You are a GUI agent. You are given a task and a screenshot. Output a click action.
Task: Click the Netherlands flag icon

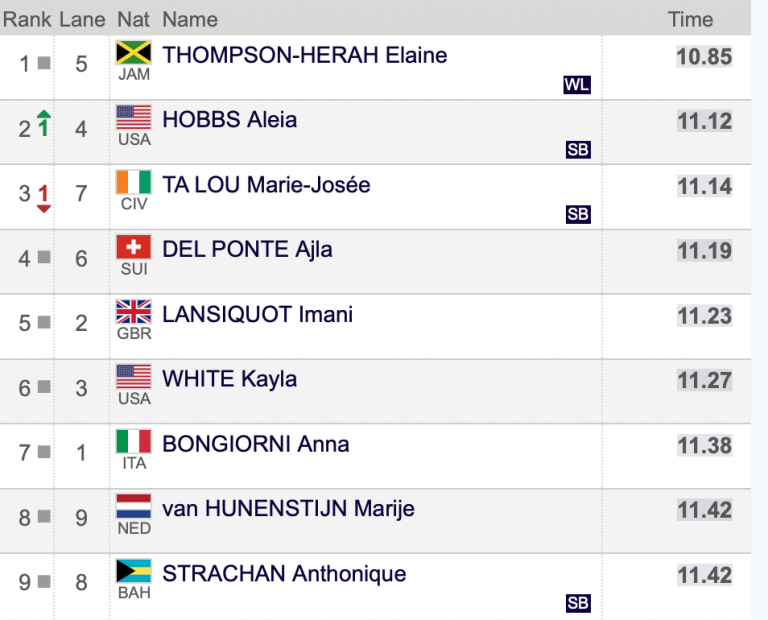point(134,506)
